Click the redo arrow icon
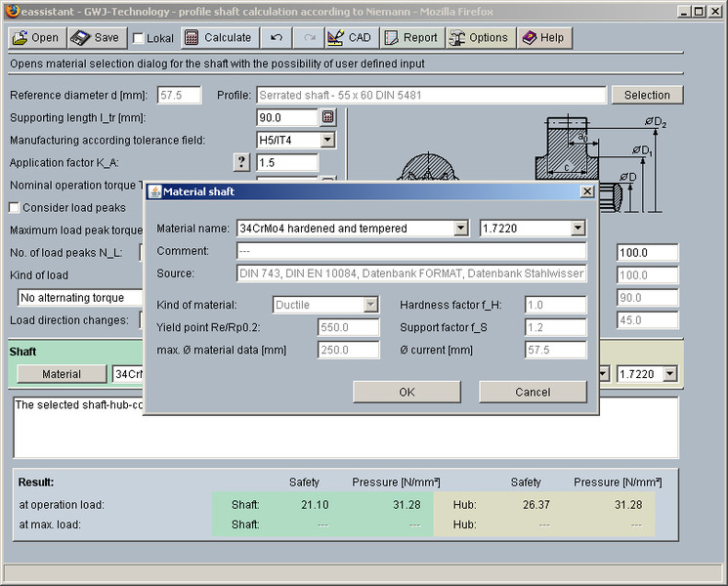Image resolution: width=728 pixels, height=586 pixels. pos(309,38)
